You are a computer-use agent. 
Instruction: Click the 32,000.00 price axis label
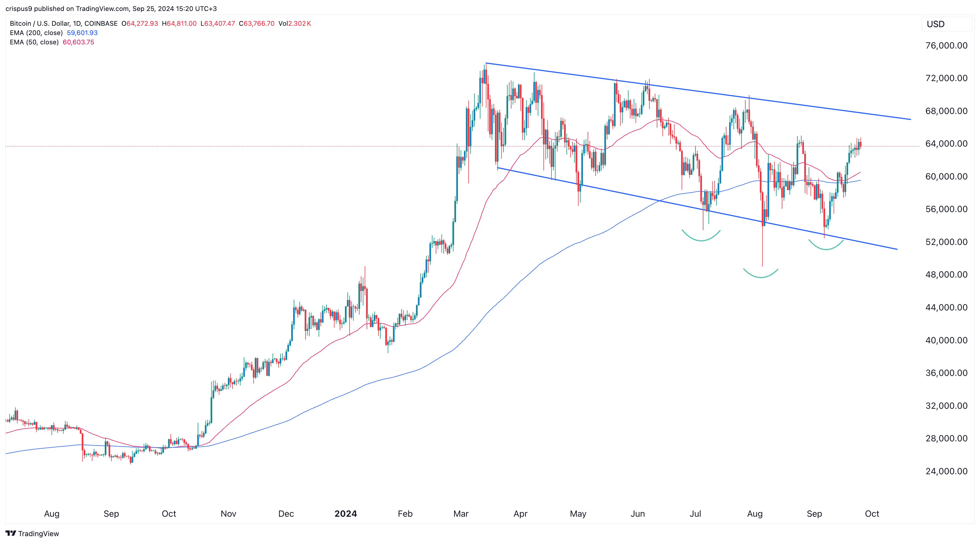click(946, 406)
